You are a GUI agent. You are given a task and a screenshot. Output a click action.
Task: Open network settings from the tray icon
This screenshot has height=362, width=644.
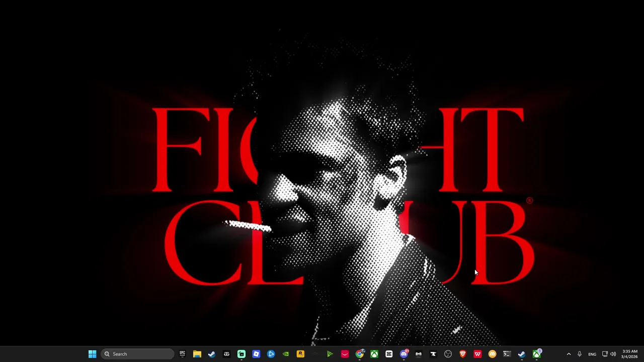tap(605, 354)
